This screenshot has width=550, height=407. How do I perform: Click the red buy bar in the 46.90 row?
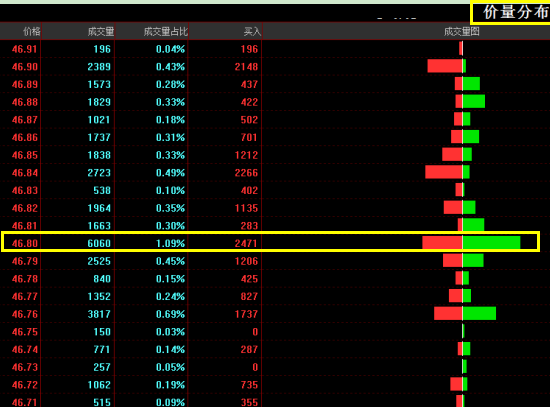(x=445, y=66)
